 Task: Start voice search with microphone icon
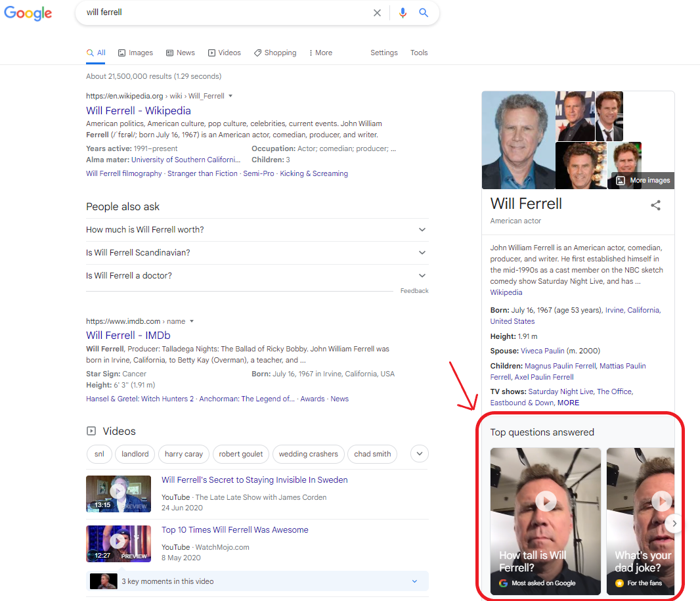[403, 13]
